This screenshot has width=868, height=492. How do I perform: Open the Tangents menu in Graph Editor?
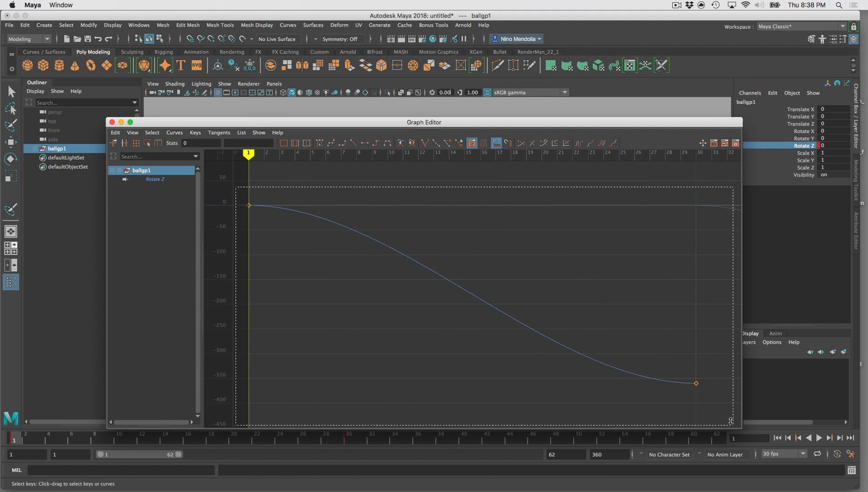coord(219,132)
